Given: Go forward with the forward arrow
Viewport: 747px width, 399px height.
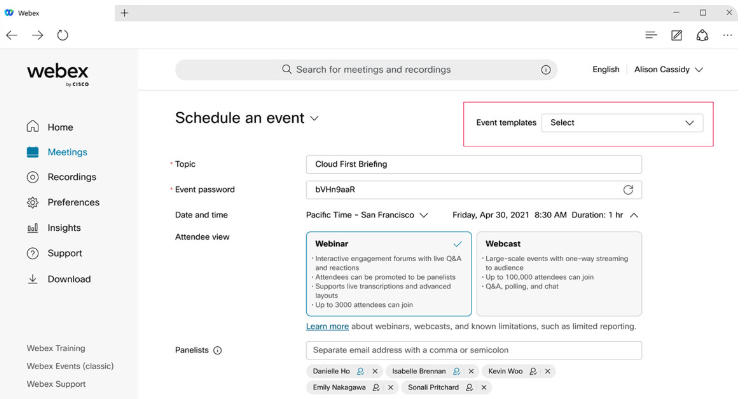Looking at the screenshot, I should [37, 35].
